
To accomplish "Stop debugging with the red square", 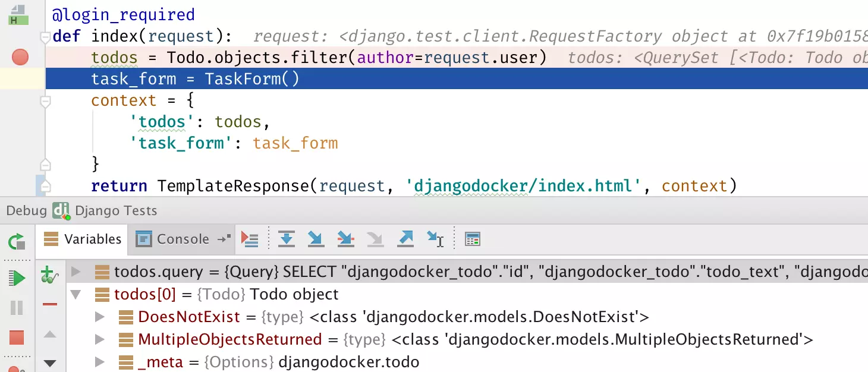I will click(17, 338).
